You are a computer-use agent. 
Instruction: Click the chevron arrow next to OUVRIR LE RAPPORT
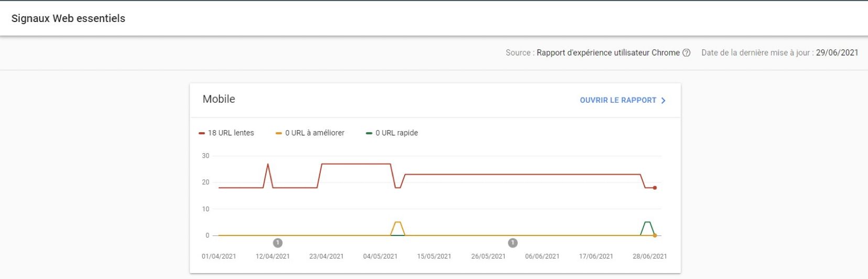pos(664,100)
